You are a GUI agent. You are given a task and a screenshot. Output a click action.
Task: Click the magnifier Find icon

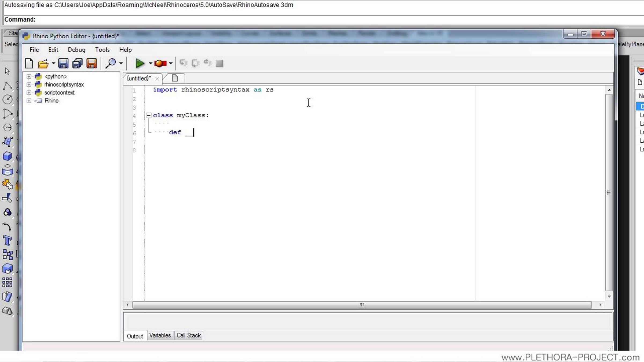[110, 63]
